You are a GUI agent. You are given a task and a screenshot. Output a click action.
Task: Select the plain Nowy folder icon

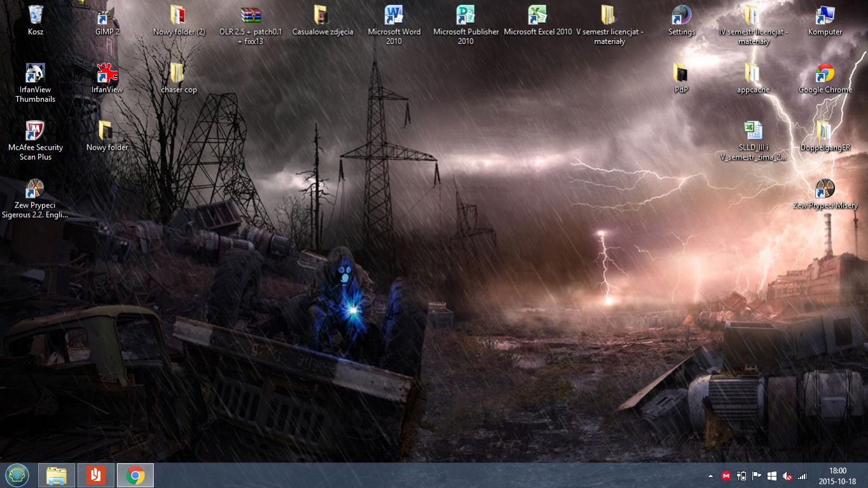(107, 137)
